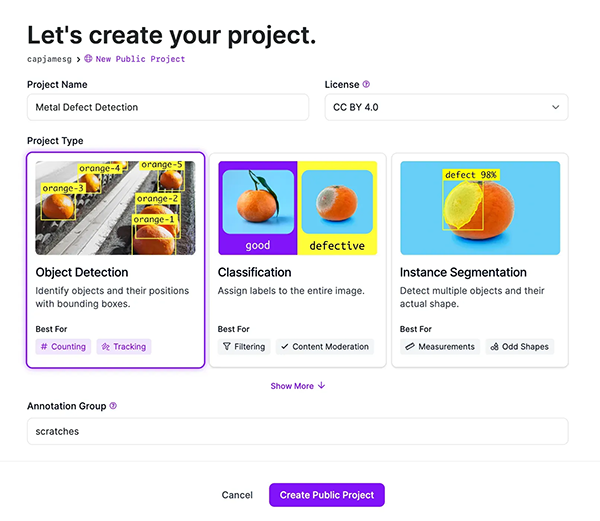Click the Annotation Group help icon
Viewport: 600px width, 521px height.
[x=113, y=406]
